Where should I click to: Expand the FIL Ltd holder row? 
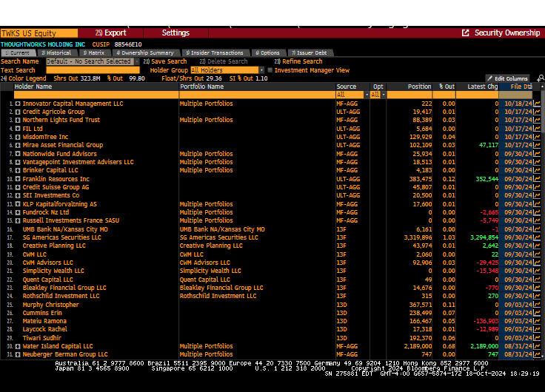18,129
